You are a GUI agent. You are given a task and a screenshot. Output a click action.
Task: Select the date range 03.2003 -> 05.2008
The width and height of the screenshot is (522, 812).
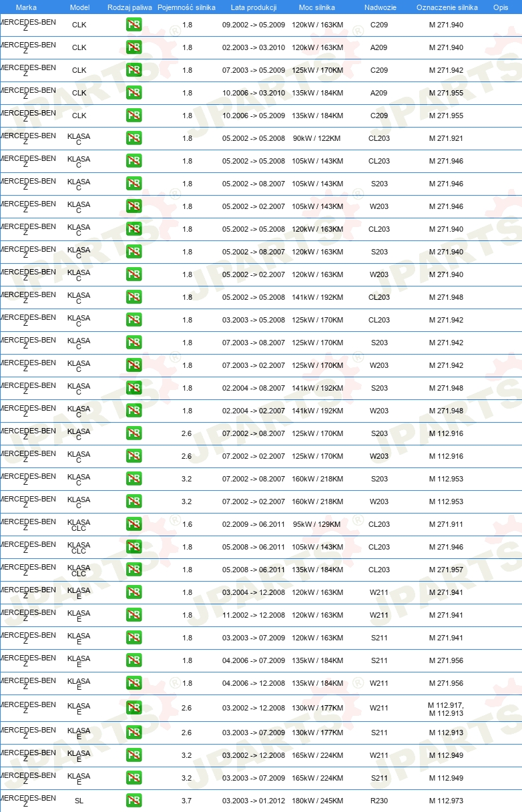point(254,320)
